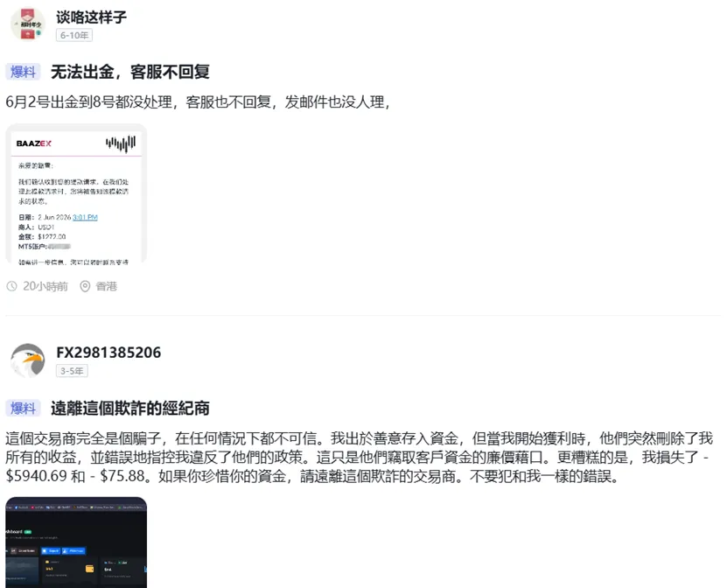Click the 爆料 tag on first post
This screenshot has width=727, height=588.
(23, 72)
